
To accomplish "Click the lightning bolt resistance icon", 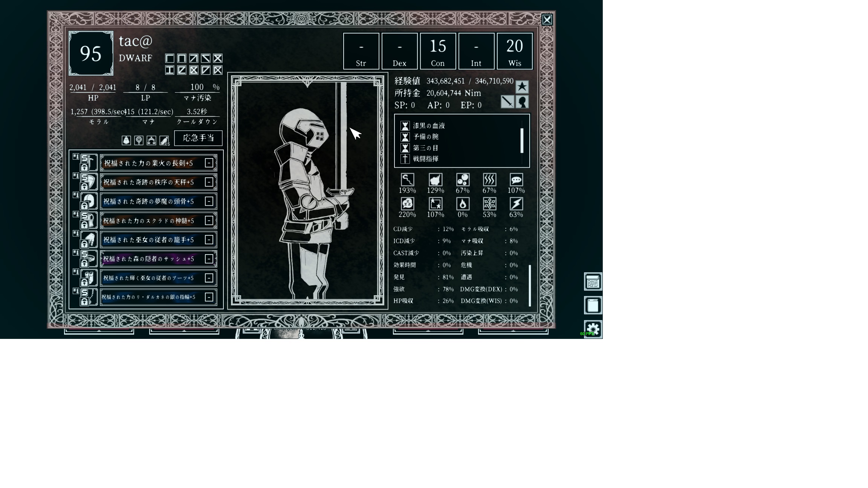I will 516,204.
